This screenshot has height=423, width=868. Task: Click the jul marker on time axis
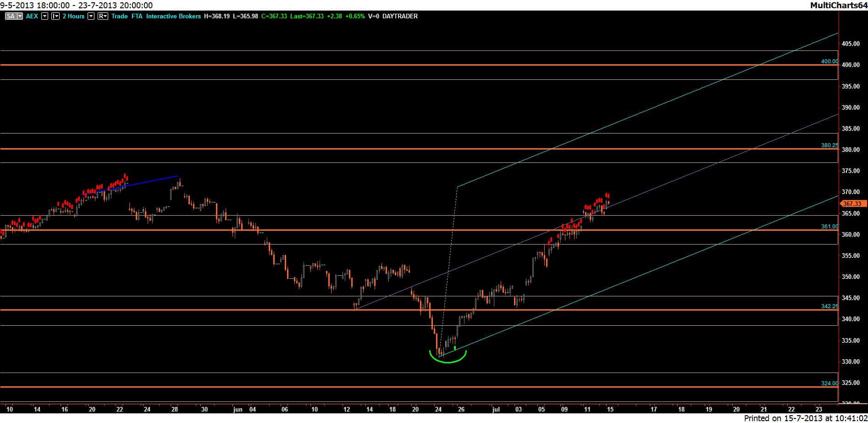point(496,409)
